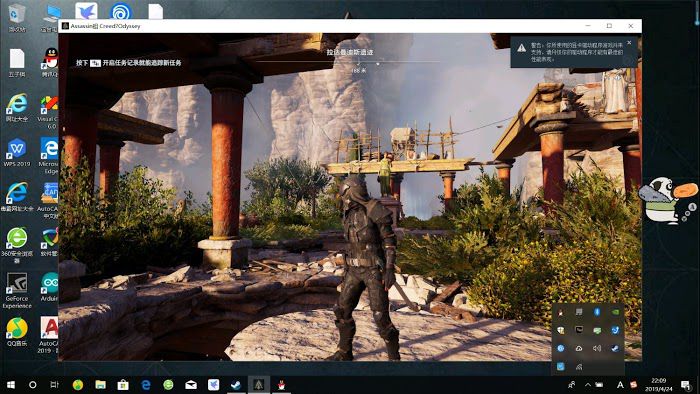Open Mail app from the taskbar
The width and height of the screenshot is (700, 394).
pos(191,385)
